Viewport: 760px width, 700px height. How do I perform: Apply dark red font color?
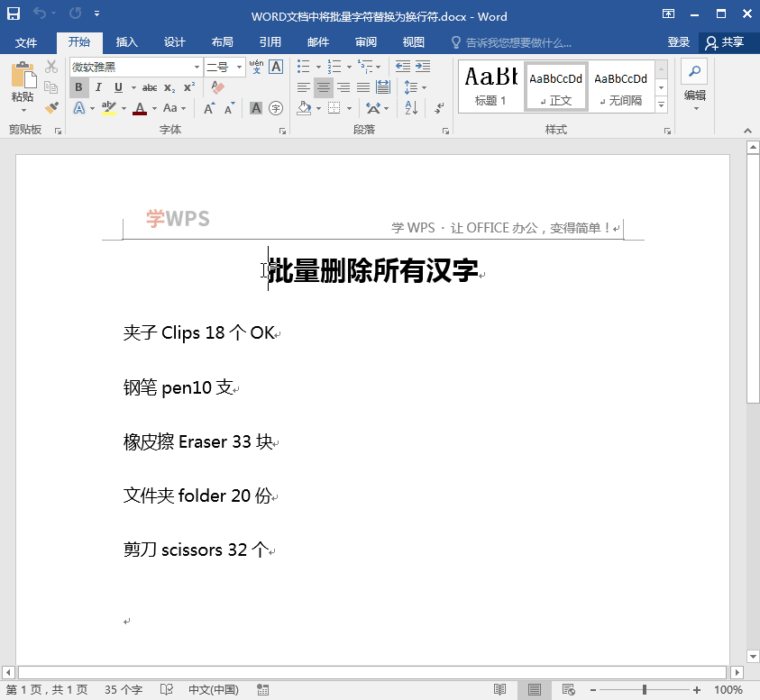pyautogui.click(x=140, y=108)
